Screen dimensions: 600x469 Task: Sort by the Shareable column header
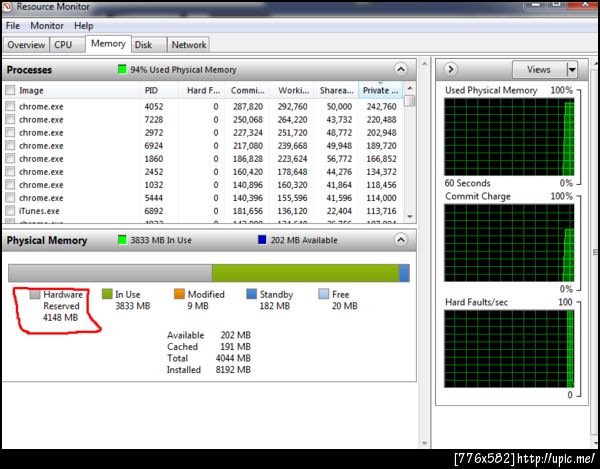(336, 90)
